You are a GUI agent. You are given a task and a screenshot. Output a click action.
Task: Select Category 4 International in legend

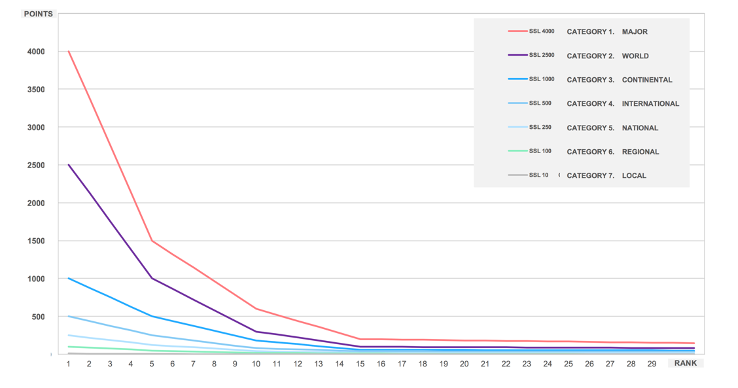coord(623,104)
